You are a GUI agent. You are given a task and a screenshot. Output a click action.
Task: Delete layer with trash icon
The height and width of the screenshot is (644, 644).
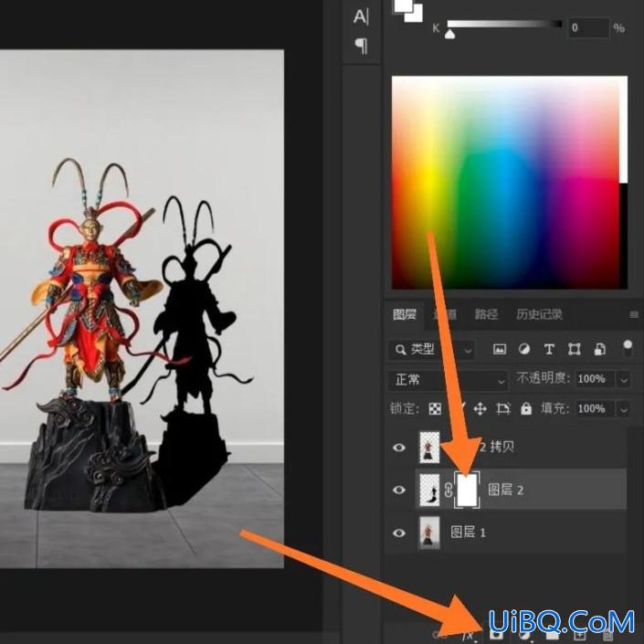point(607,636)
